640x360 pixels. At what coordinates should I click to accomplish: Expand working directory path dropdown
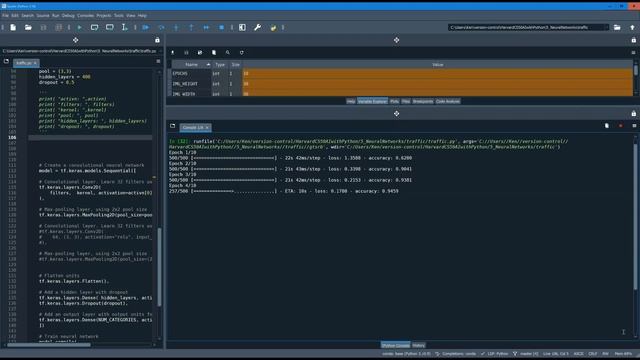coord(606,27)
